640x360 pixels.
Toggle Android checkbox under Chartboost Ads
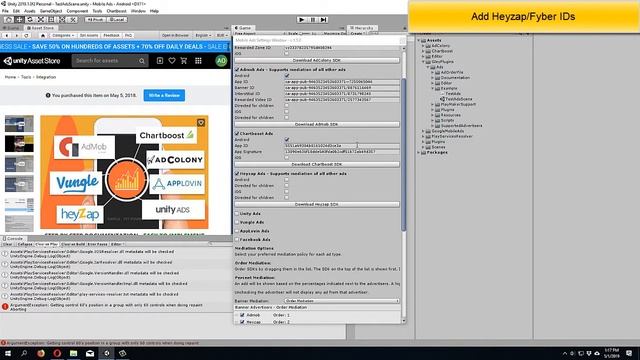tap(287, 140)
